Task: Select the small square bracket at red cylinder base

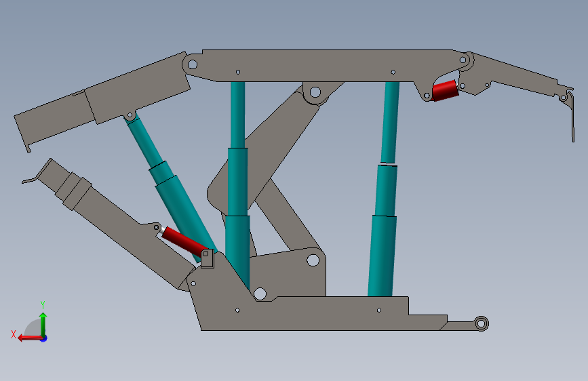Action: click(x=208, y=259)
